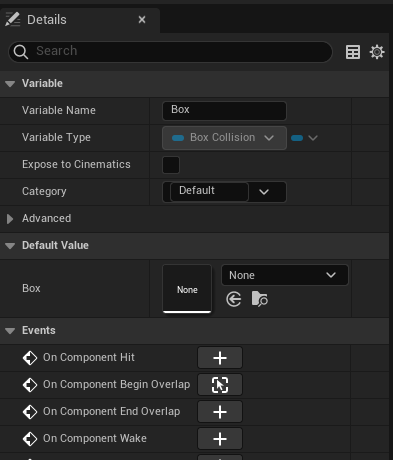Open the Category dropdown arrow
Viewport: 393px width, 460px height.
coord(264,192)
